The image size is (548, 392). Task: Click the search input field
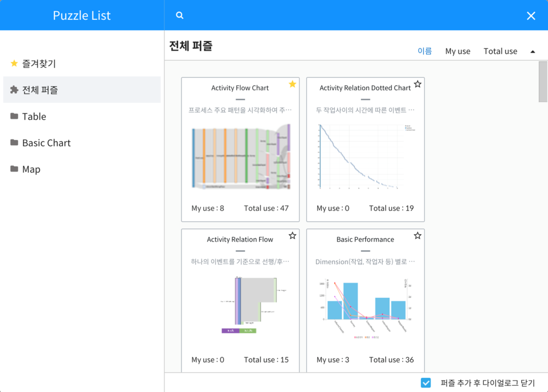tap(352, 15)
